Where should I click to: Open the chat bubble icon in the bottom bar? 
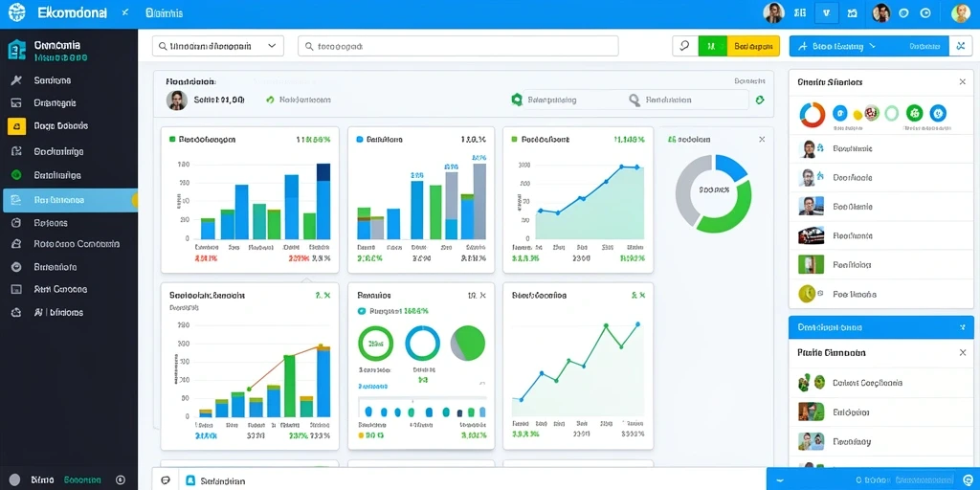pos(166,480)
